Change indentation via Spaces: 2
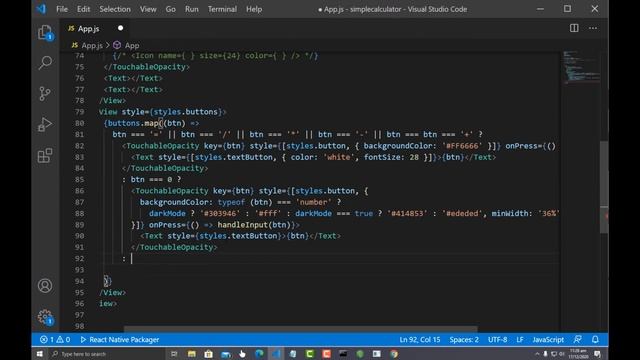Image resolution: width=640 pixels, height=360 pixels. (x=464, y=340)
